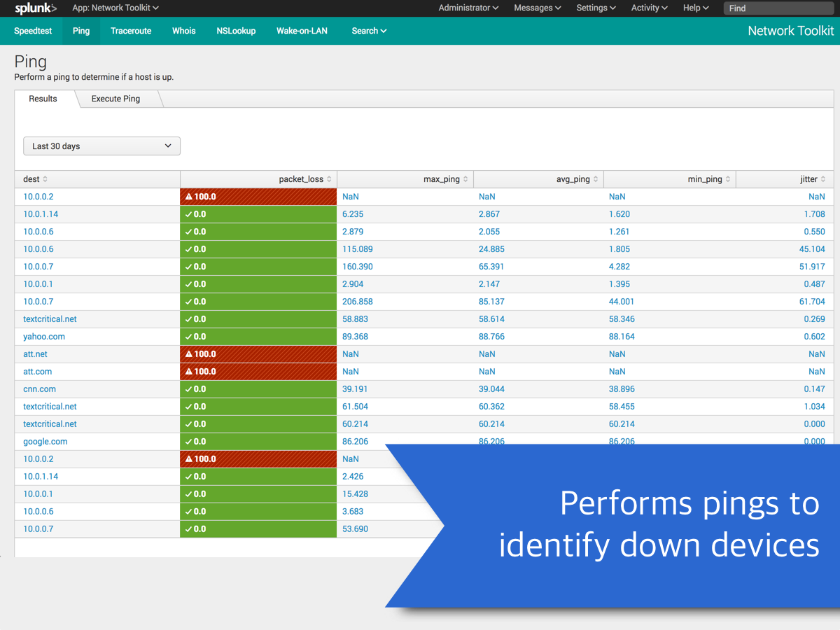Click the sort arrows beside the dest header
This screenshot has width=840, height=630.
[45, 179]
